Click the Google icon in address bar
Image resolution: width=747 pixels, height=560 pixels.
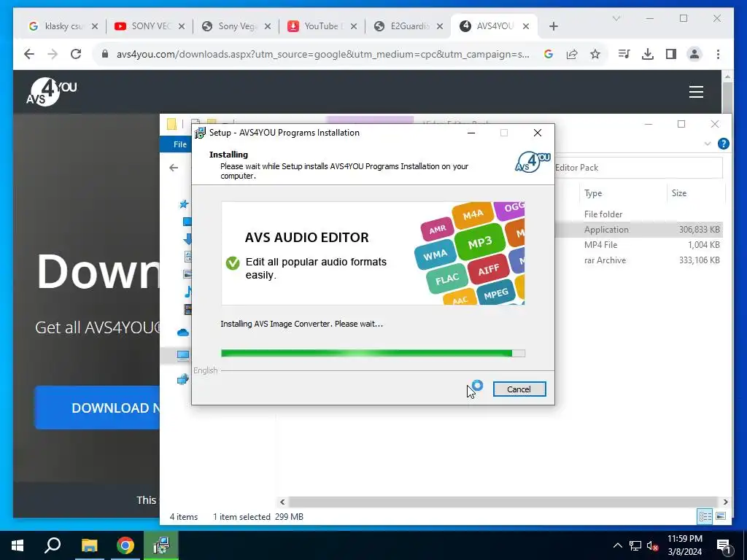tap(549, 54)
